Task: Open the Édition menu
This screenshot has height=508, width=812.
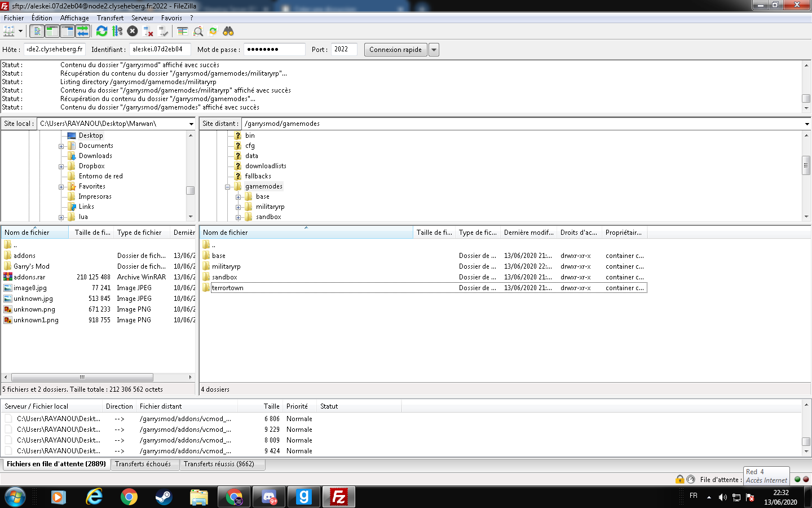Action: [x=42, y=18]
